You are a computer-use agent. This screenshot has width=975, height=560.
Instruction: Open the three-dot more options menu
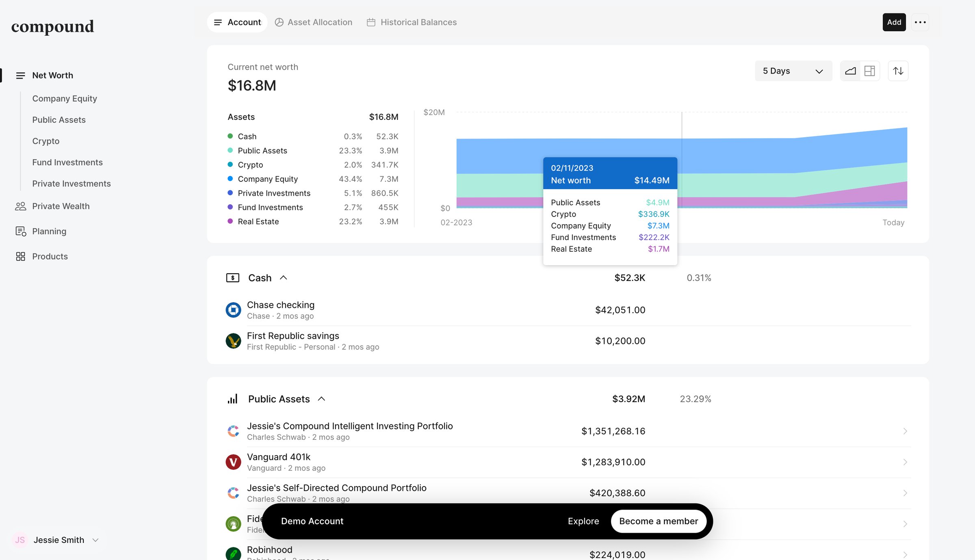[920, 22]
